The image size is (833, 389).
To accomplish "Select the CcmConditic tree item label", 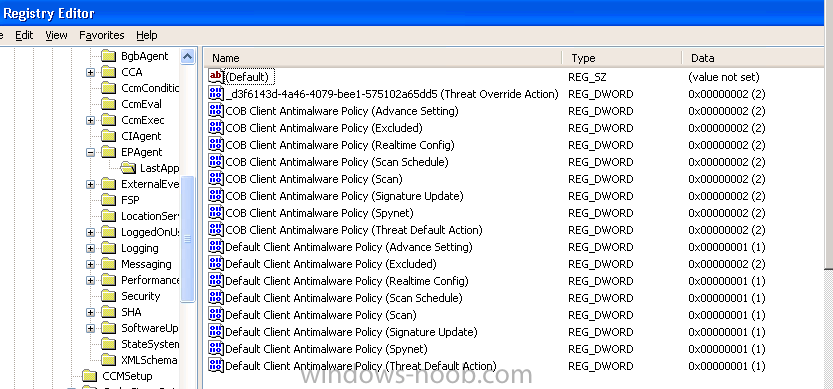I will click(x=150, y=88).
